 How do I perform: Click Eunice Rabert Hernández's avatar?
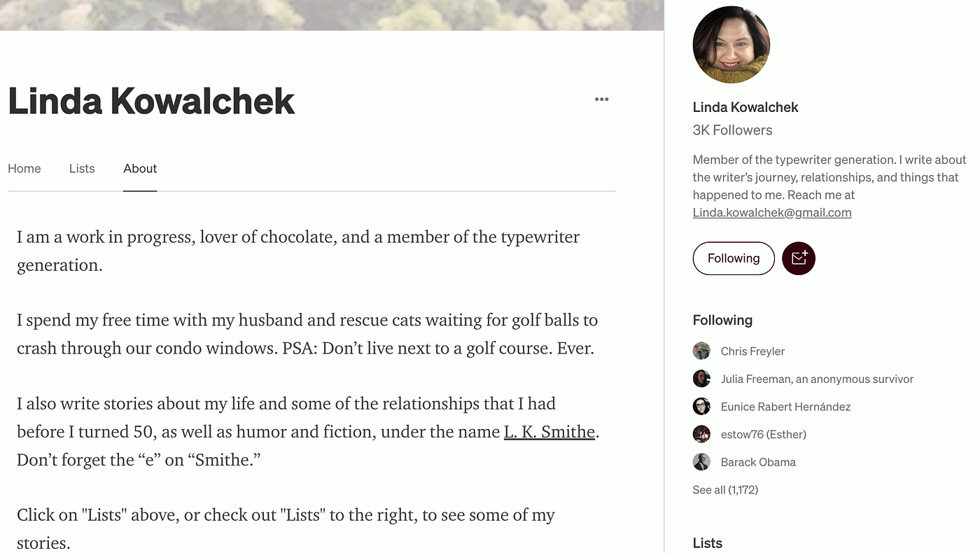(701, 407)
